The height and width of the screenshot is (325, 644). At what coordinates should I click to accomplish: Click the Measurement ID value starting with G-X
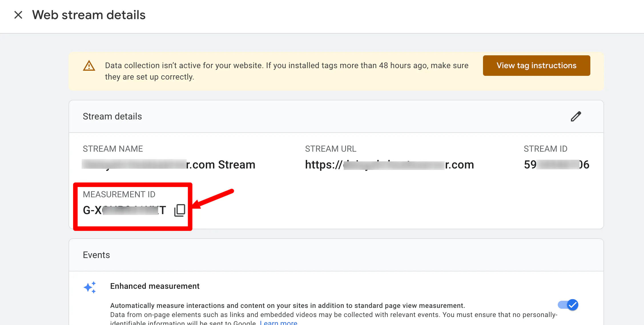point(124,210)
